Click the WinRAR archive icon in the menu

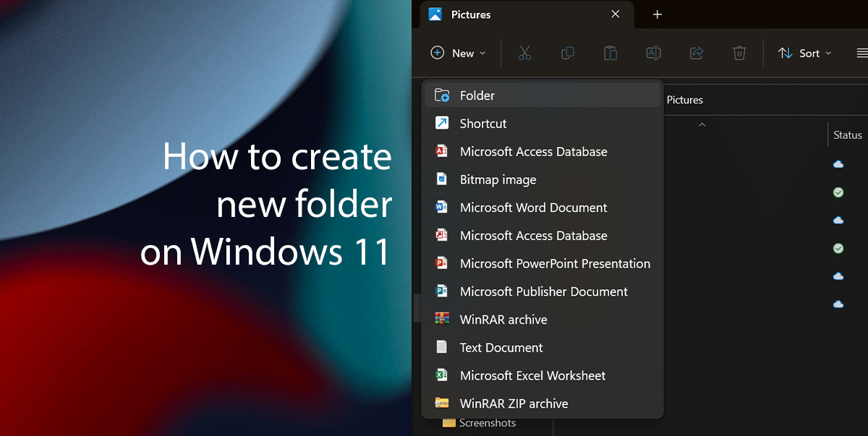click(442, 319)
